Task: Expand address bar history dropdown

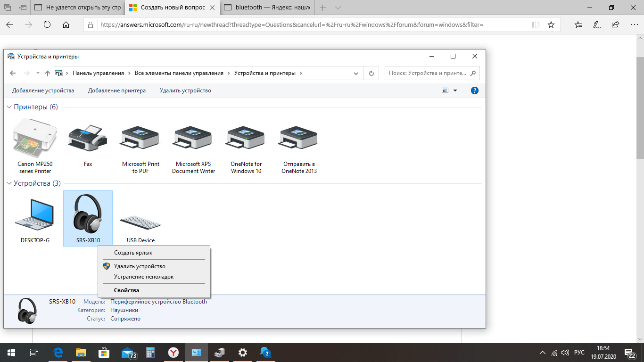Action: click(x=356, y=73)
